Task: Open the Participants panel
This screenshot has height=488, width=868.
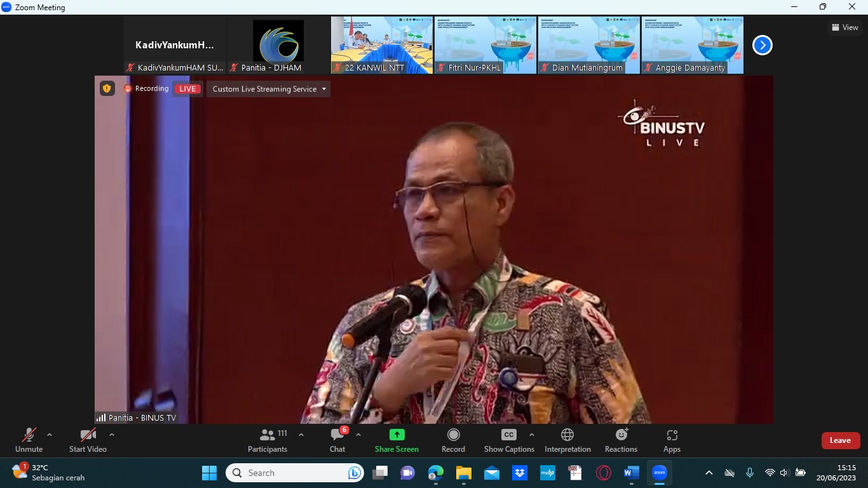Action: click(x=268, y=440)
